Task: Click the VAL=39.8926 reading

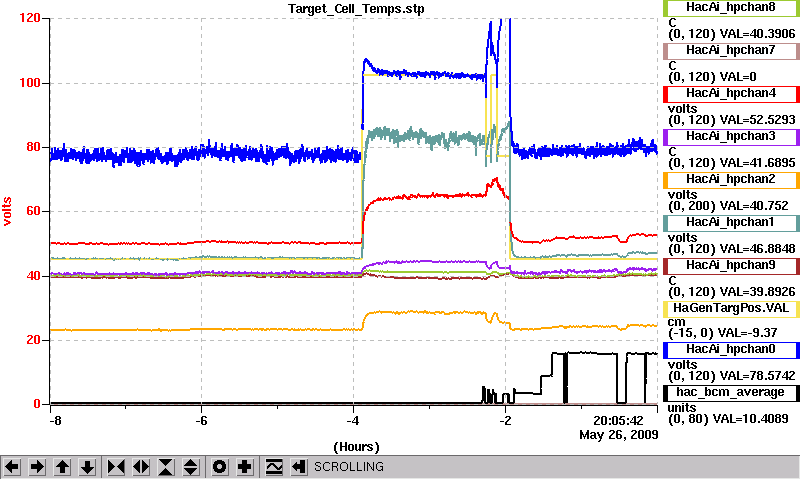Action: click(x=757, y=292)
